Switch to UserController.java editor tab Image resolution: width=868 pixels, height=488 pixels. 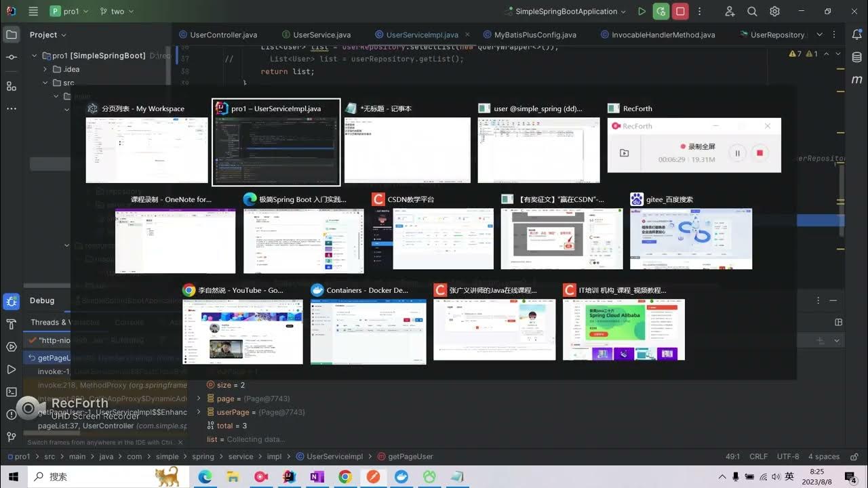(x=218, y=35)
